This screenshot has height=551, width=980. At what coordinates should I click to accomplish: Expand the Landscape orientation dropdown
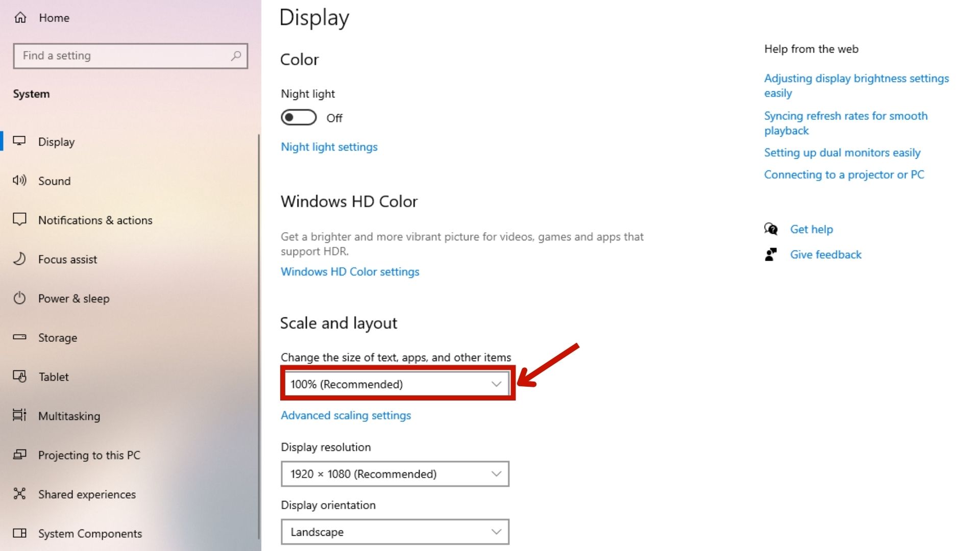pos(395,532)
